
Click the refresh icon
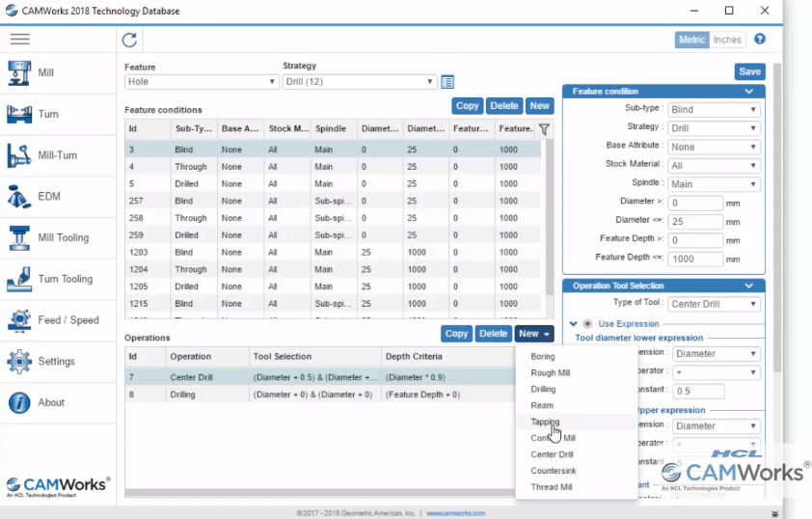pyautogui.click(x=129, y=40)
